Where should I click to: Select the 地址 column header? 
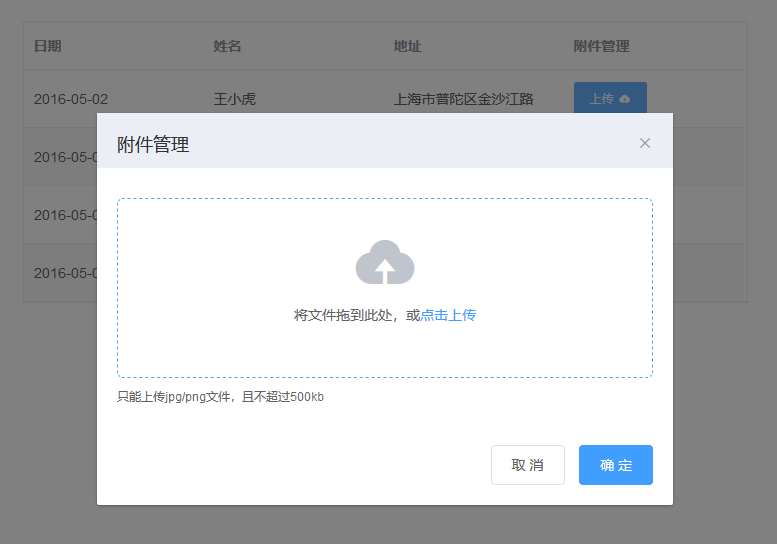coord(407,46)
